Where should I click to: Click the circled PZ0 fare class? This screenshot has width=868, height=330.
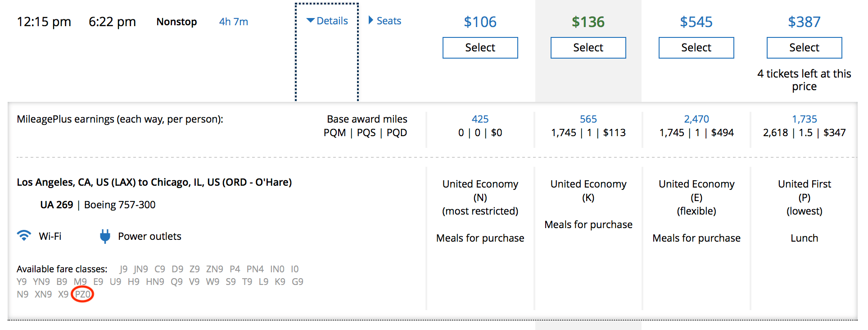pos(82,294)
